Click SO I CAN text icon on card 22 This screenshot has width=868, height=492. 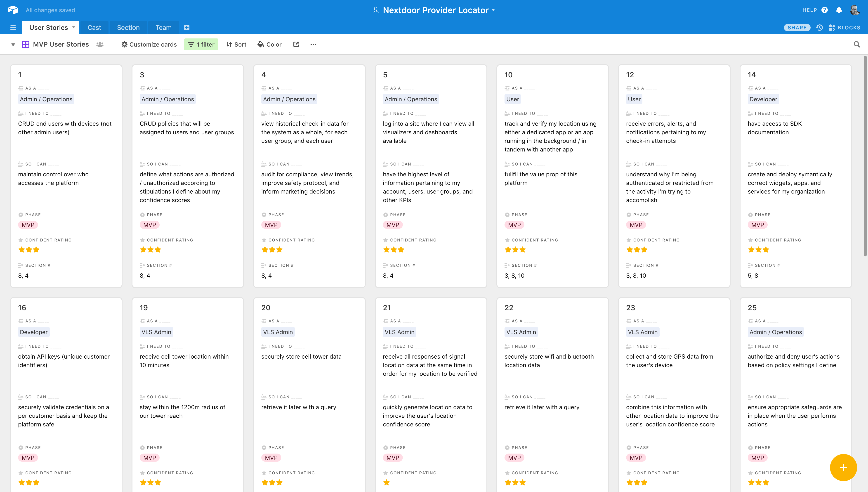pos(507,397)
